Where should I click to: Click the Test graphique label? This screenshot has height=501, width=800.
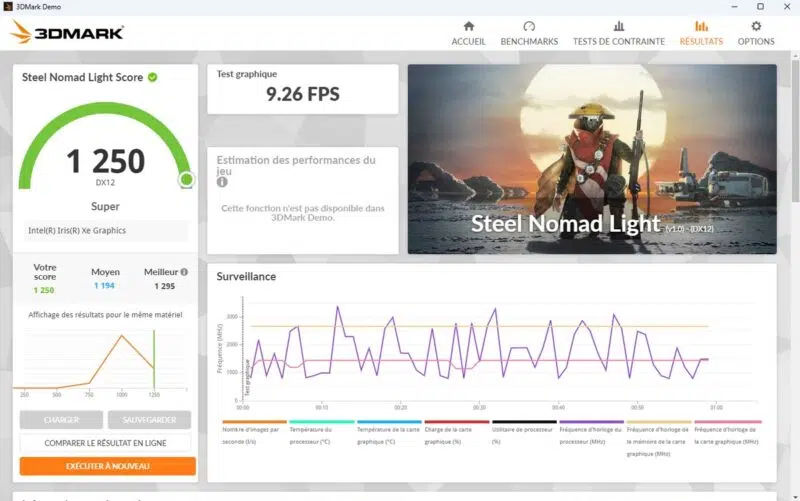(247, 74)
